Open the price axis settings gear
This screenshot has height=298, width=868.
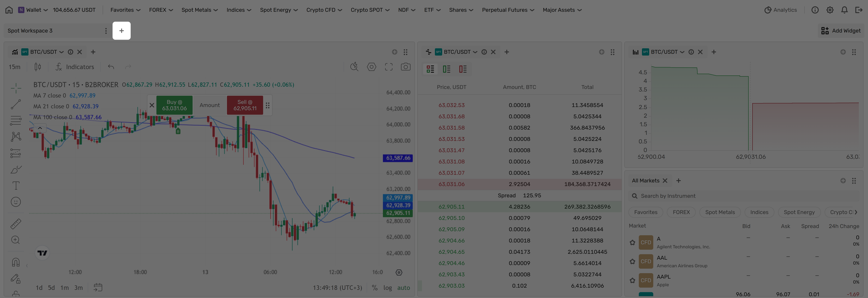(x=399, y=272)
